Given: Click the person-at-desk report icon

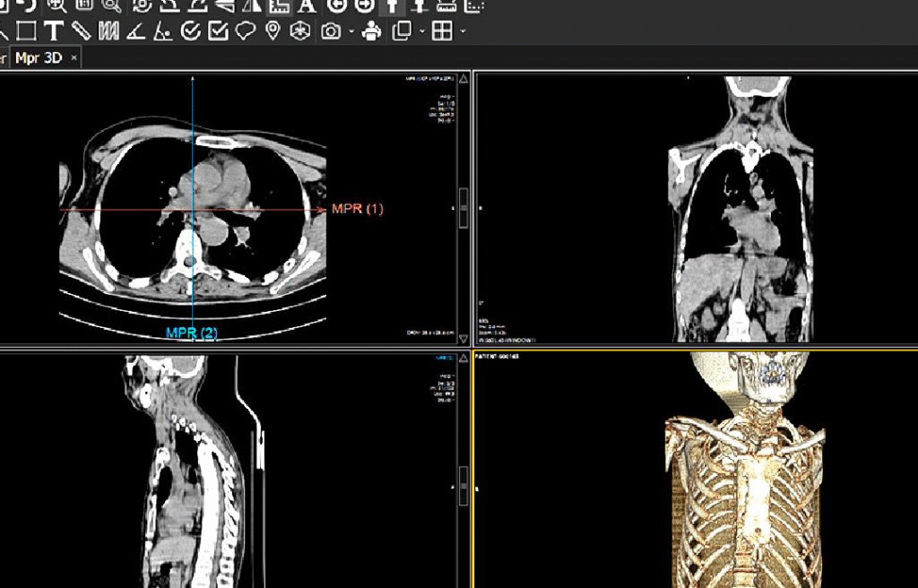Looking at the screenshot, I should (x=371, y=31).
